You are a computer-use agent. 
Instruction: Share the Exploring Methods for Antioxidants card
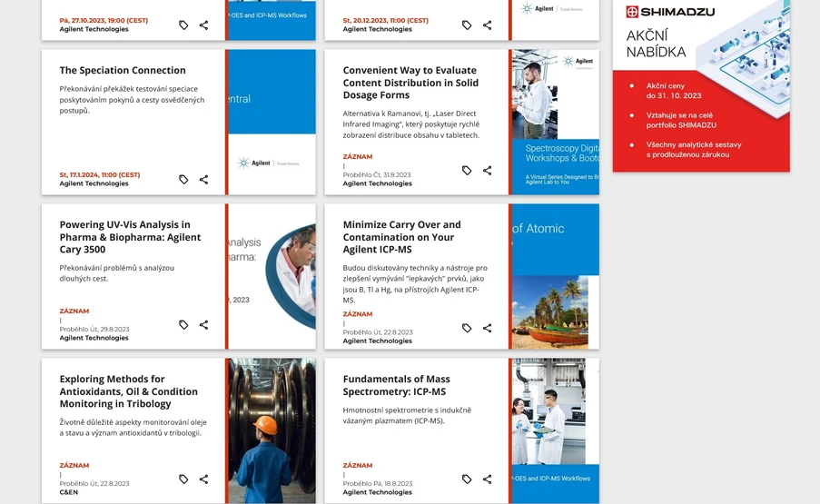click(x=204, y=479)
